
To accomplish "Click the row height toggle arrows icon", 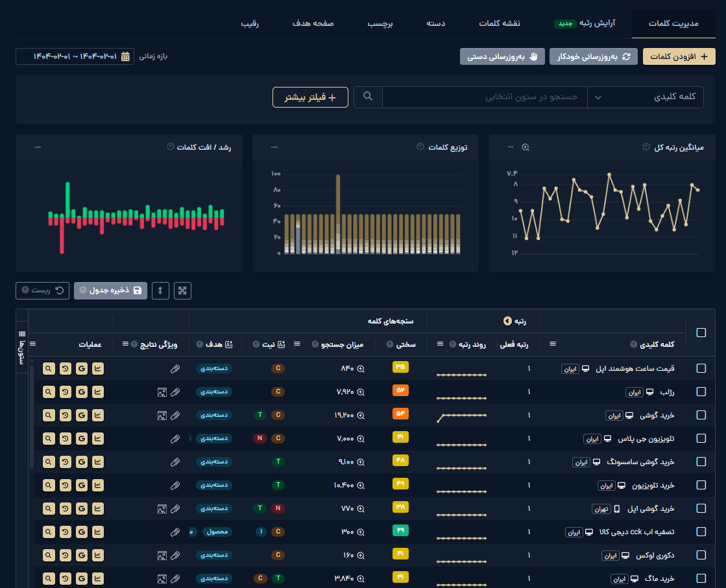I will pyautogui.click(x=161, y=290).
